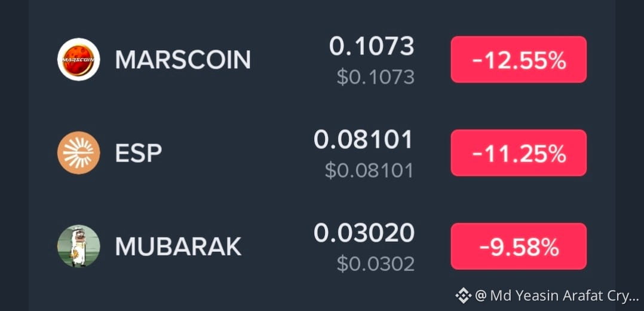Tap the -11.25% change badge
The width and height of the screenshot is (644, 311).
pos(519,153)
